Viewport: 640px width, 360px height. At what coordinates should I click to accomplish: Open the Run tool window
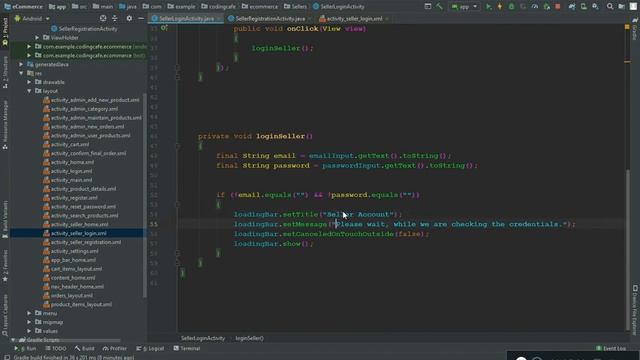point(25,348)
